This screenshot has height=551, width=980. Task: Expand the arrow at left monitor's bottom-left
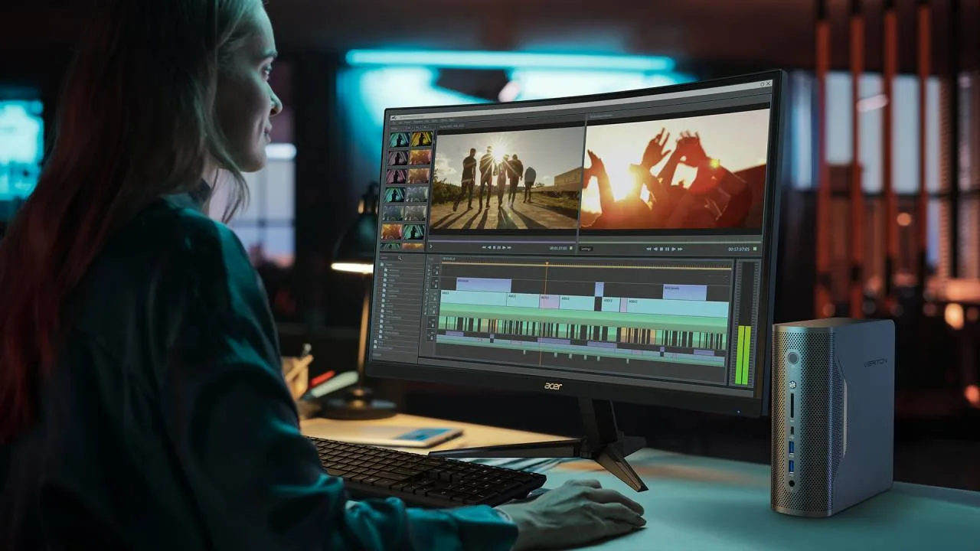431,246
